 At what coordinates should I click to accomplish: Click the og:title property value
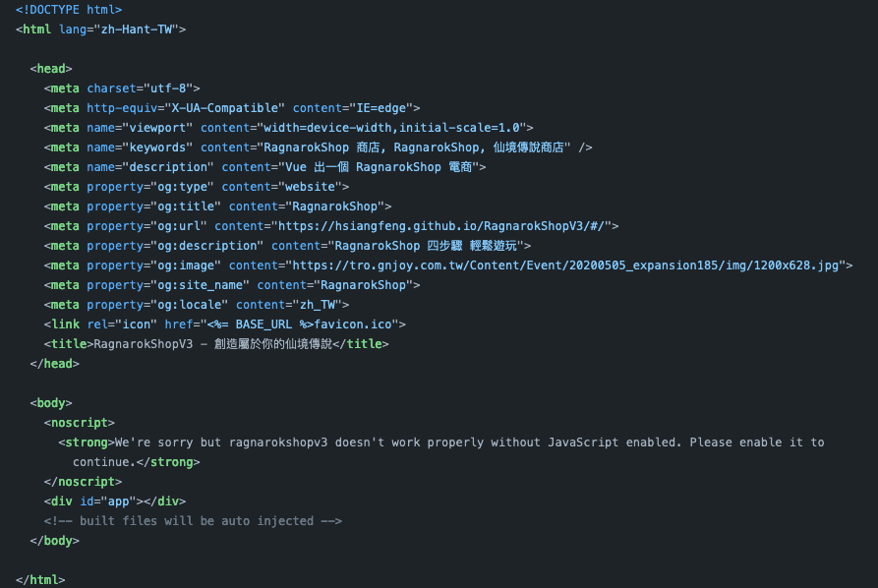(184, 206)
